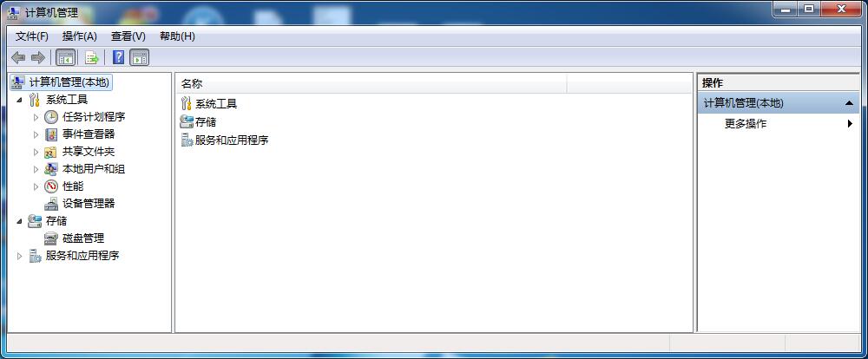Click the 名称 column header

click(372, 84)
